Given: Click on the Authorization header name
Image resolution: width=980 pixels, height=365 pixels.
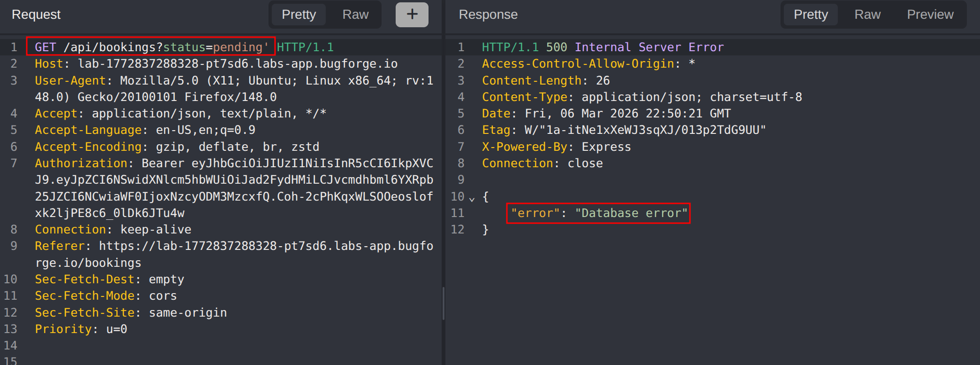Looking at the screenshot, I should point(81,163).
